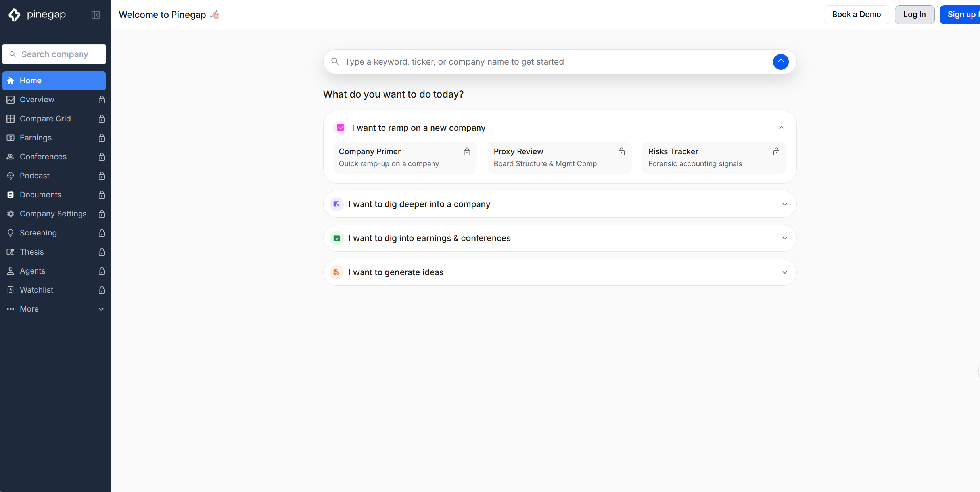The height and width of the screenshot is (492, 980).
Task: Open Documents from the sidebar
Action: tap(54, 195)
